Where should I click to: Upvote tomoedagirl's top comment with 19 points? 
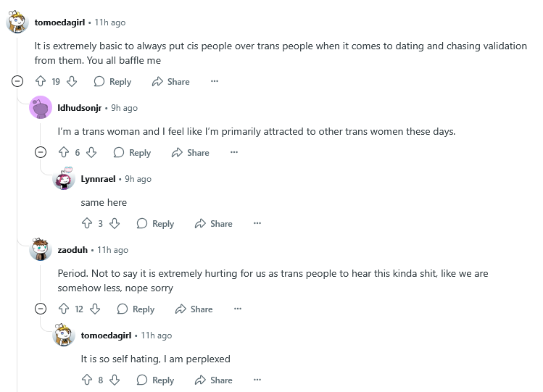(41, 82)
